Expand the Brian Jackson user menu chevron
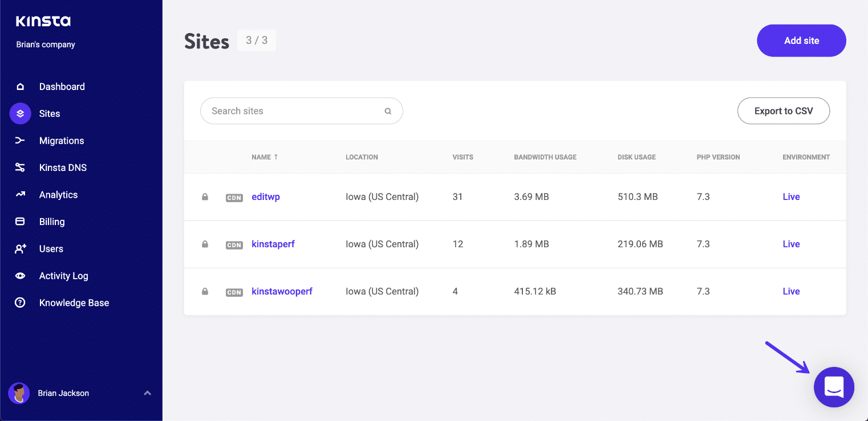The image size is (868, 421). click(147, 393)
